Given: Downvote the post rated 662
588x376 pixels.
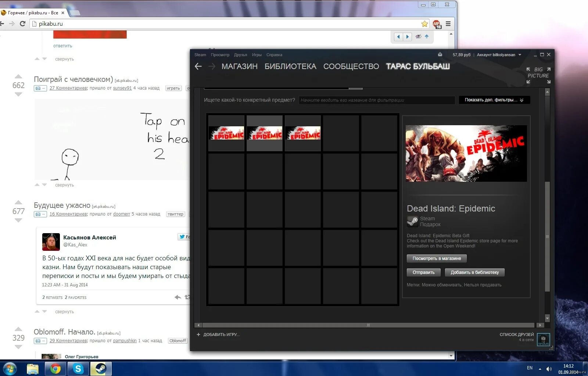Looking at the screenshot, I should (x=18, y=94).
